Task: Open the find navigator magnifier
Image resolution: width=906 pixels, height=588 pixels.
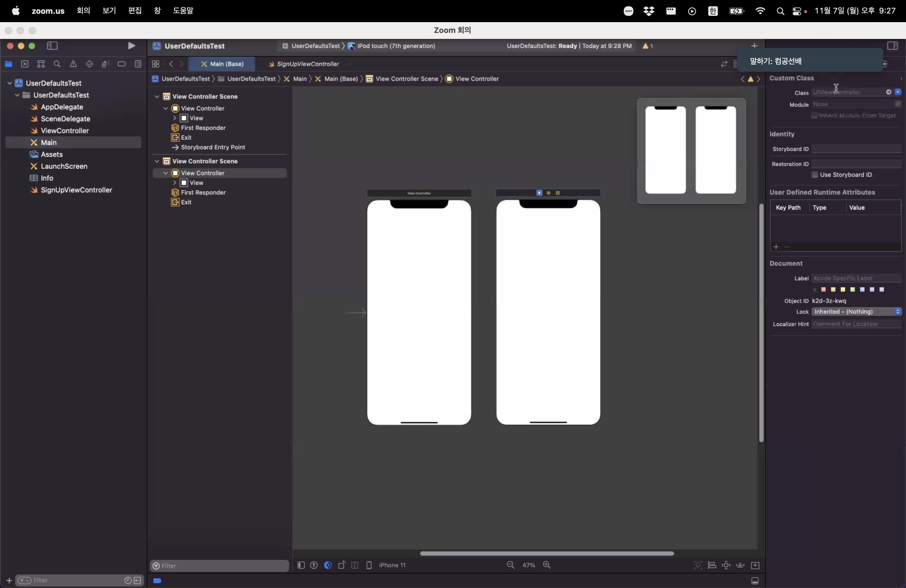Action: point(57,64)
